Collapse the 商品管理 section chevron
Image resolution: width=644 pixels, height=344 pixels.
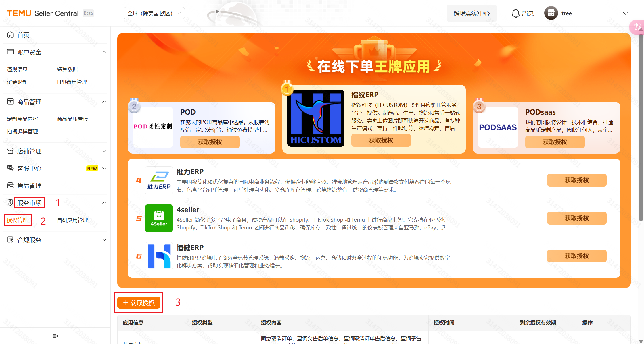point(104,102)
